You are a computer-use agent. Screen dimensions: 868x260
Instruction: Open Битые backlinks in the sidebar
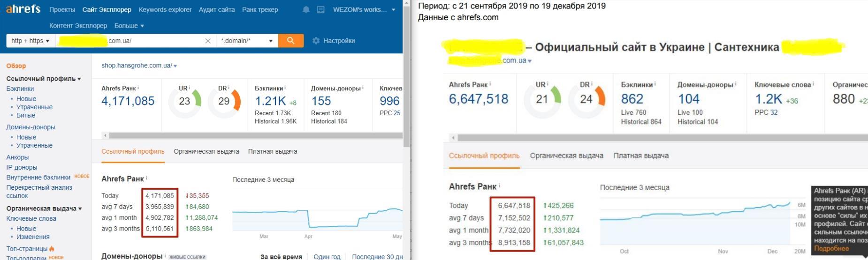pyautogui.click(x=26, y=115)
